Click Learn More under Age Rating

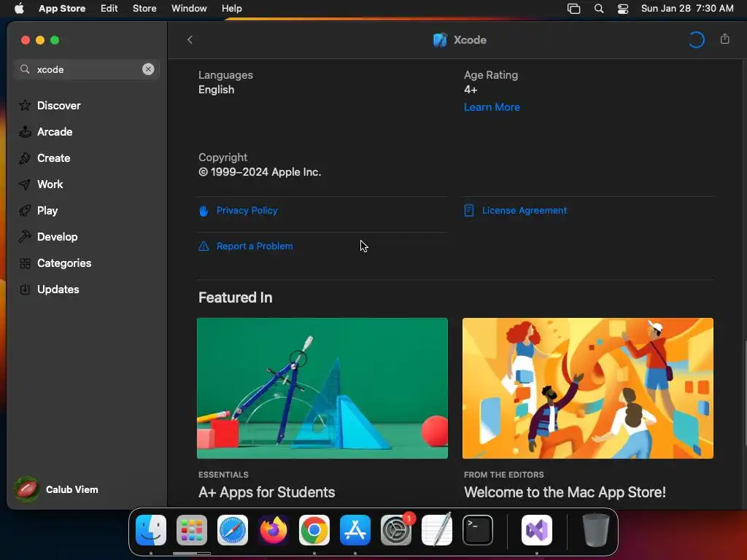492,107
